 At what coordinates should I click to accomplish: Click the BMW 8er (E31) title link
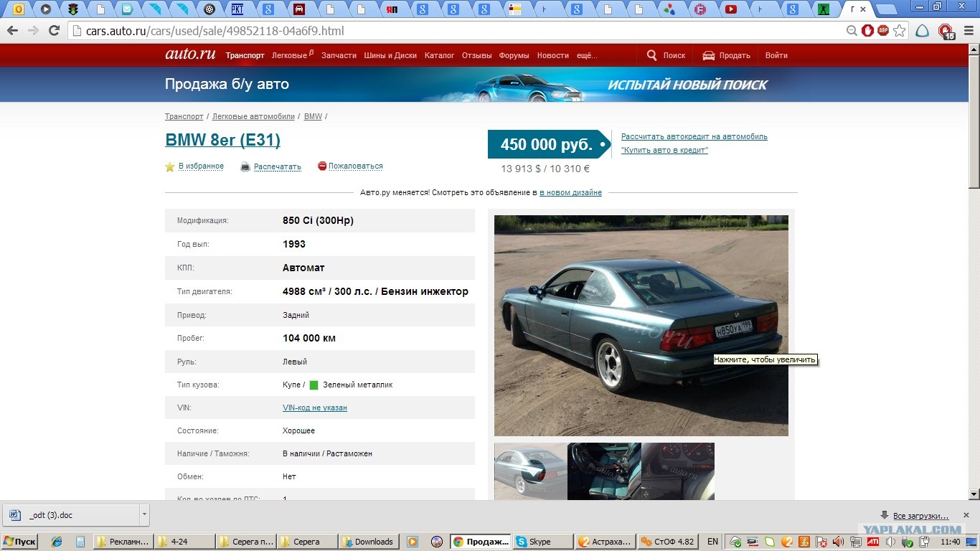tap(222, 140)
